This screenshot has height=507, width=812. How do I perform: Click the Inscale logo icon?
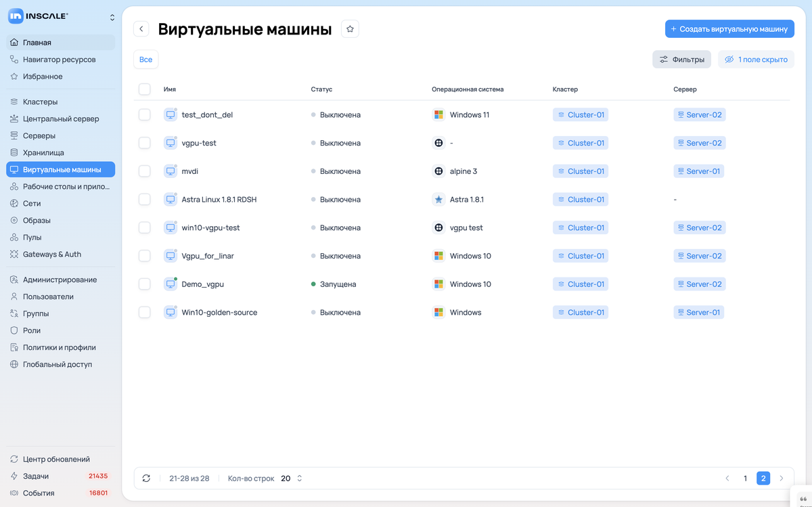point(16,16)
